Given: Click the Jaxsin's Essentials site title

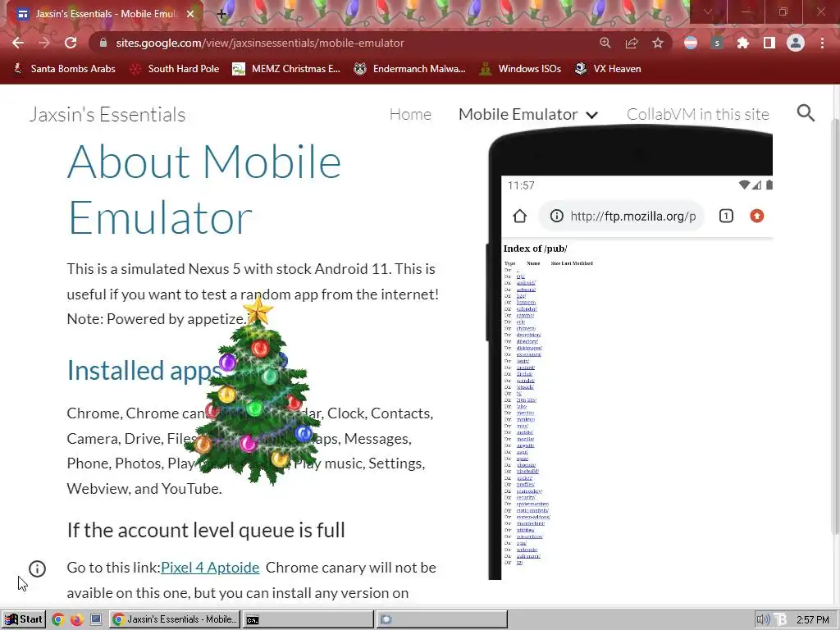Looking at the screenshot, I should click(107, 114).
